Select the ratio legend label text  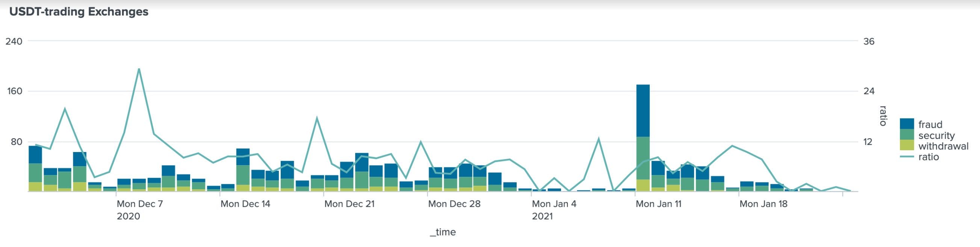click(x=928, y=157)
